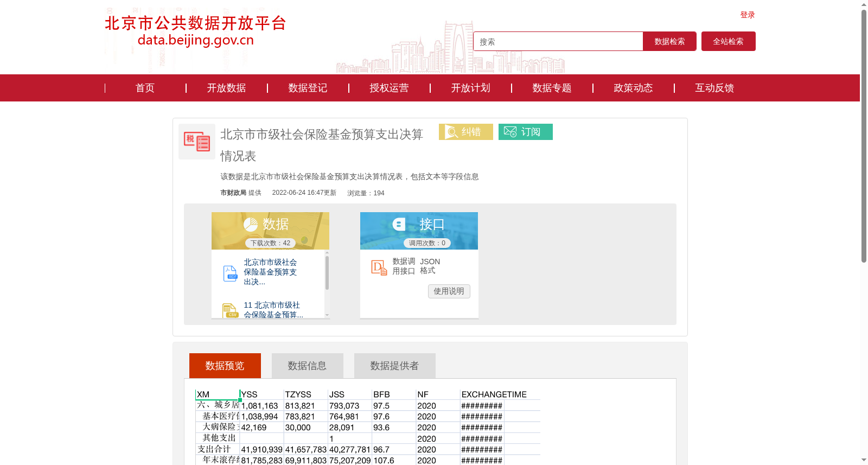Click the dataset title 北京市市级社会保险基金预算支出决算情况表
Image resolution: width=868 pixels, height=465 pixels.
322,145
